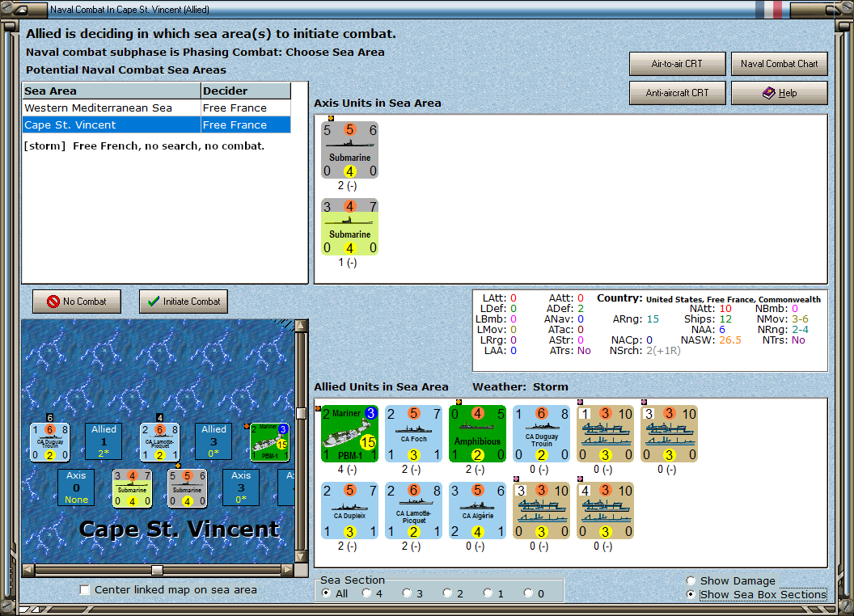Select CA Lamotte-Picquet in Allied units list

click(413, 511)
